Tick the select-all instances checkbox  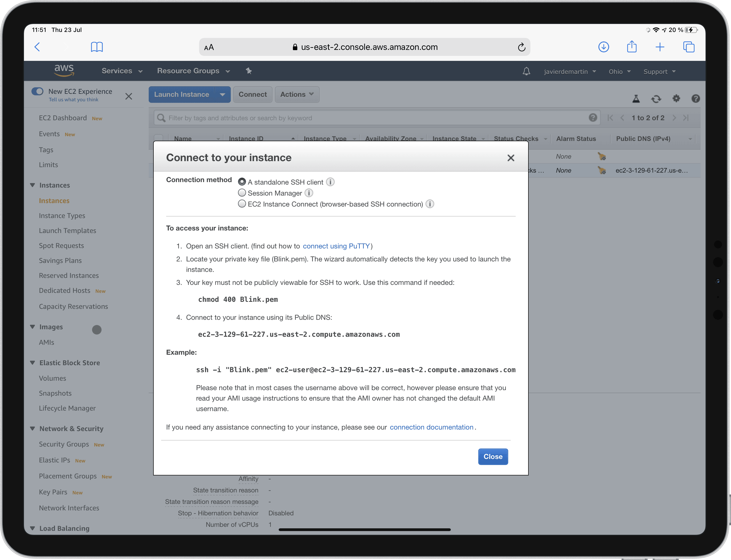point(158,138)
